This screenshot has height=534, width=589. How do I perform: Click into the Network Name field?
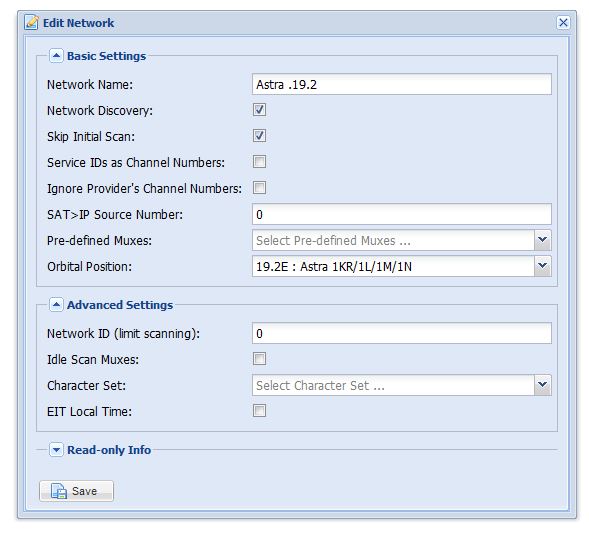click(x=402, y=84)
